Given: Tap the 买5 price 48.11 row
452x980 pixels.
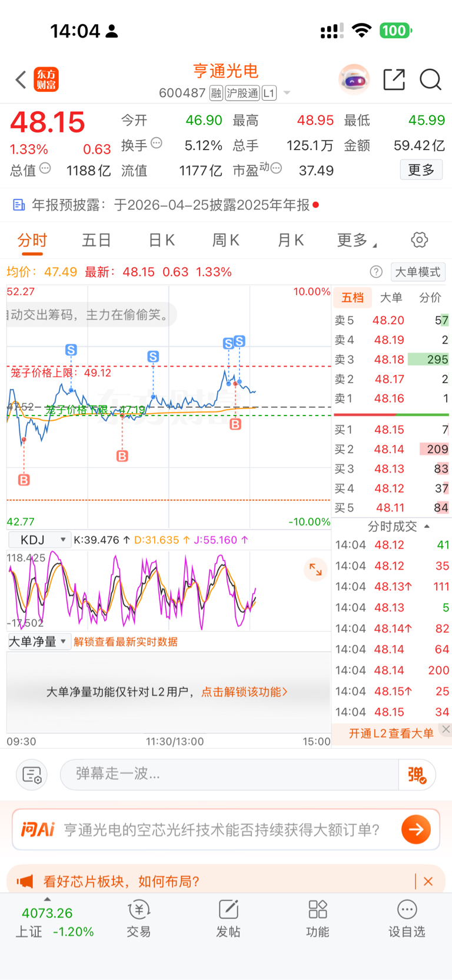Looking at the screenshot, I should 391,507.
